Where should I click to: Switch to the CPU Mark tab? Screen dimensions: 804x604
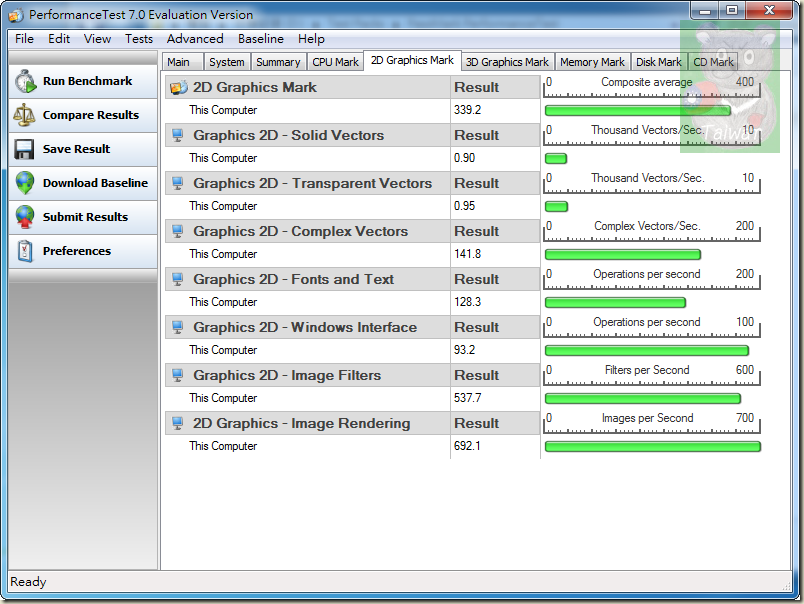335,62
